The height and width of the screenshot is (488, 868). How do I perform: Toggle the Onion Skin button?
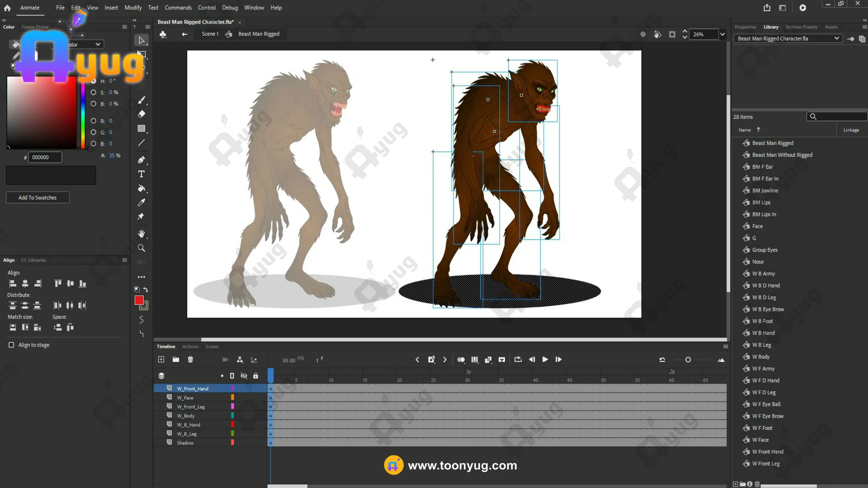click(x=461, y=360)
